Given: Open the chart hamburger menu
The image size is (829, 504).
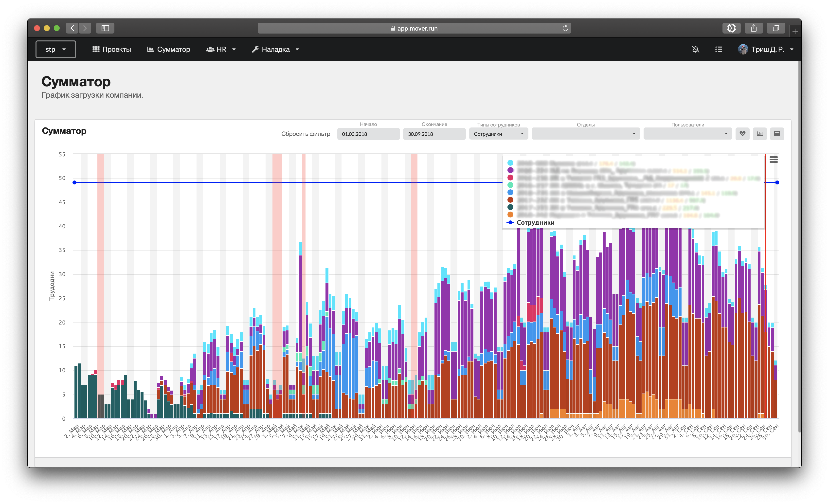Looking at the screenshot, I should (x=774, y=160).
